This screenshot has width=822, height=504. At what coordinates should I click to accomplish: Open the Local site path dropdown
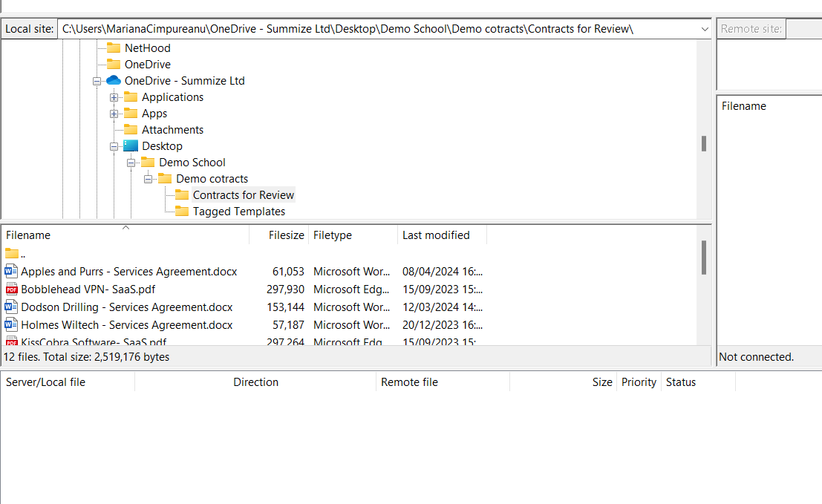pyautogui.click(x=704, y=28)
